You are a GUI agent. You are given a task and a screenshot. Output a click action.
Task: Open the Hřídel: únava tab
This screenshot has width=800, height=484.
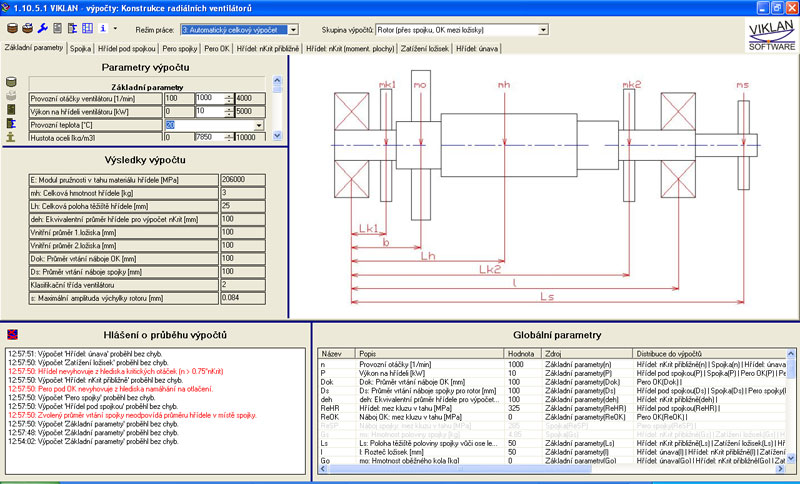[479, 47]
